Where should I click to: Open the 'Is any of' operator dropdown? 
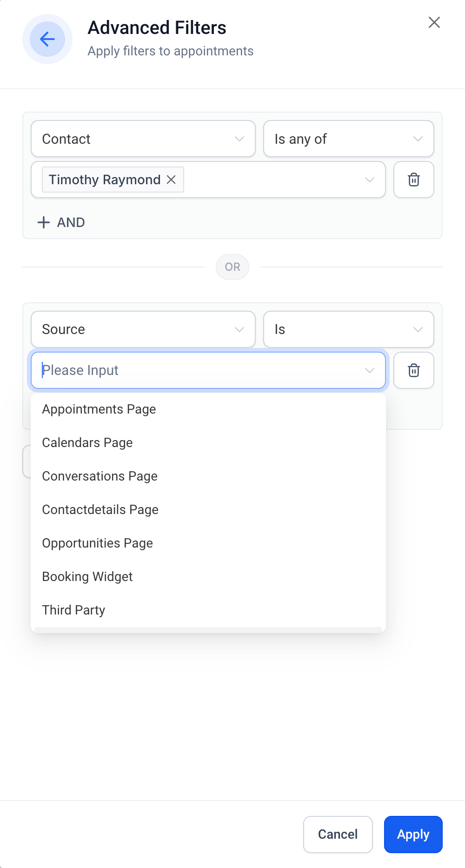[x=348, y=139]
